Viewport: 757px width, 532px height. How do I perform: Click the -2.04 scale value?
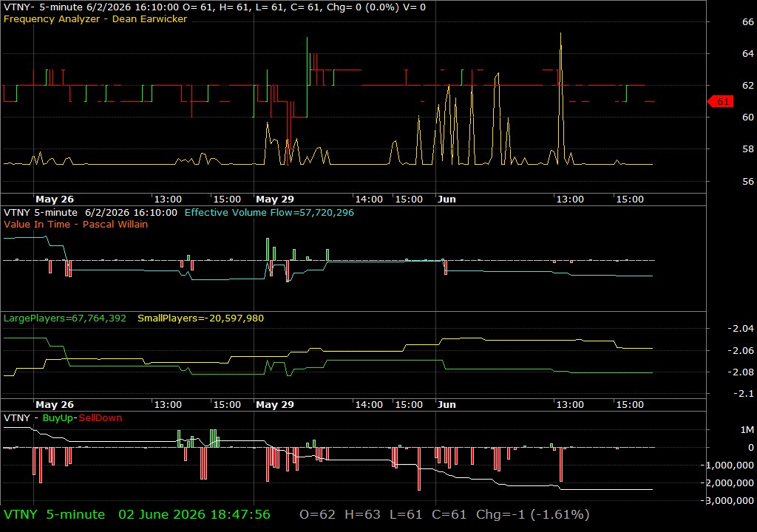741,328
